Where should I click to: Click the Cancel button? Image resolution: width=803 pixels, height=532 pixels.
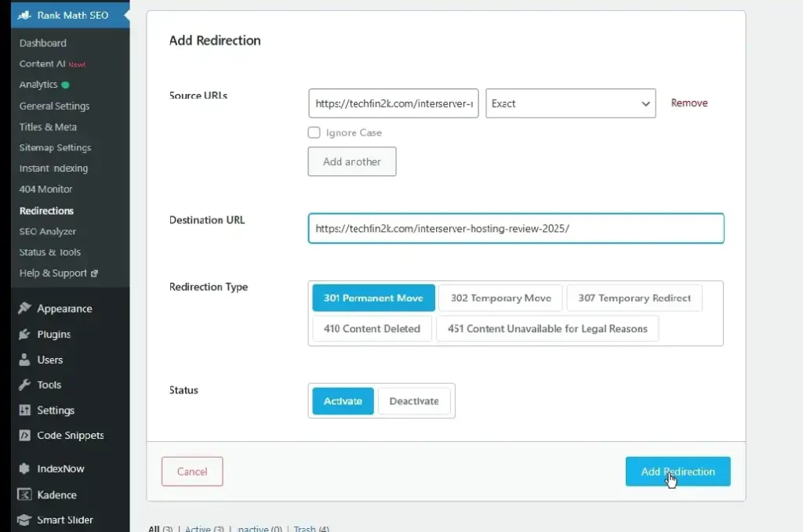(x=192, y=471)
